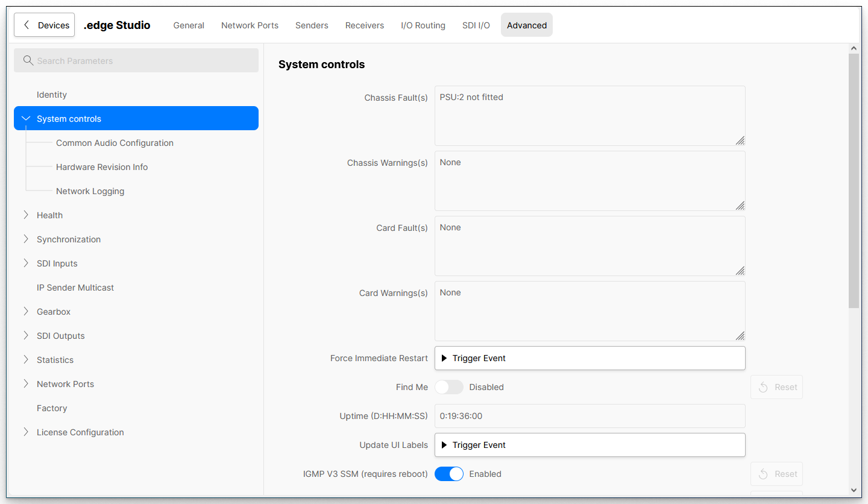Click the IGMP V3 SSM Reset button
This screenshot has width=868, height=504.
tap(776, 474)
